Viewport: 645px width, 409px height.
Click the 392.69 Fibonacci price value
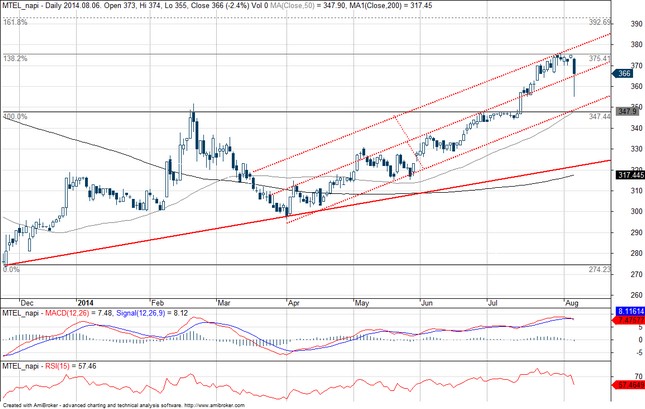tap(599, 22)
